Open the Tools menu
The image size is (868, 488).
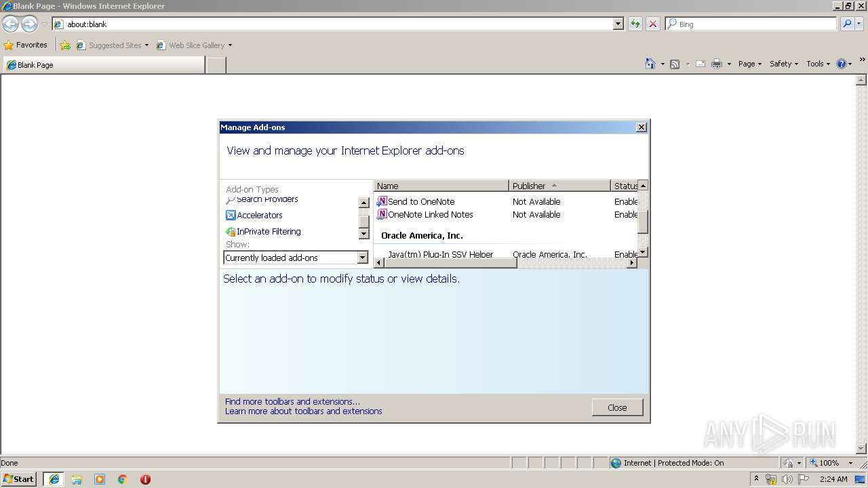[818, 64]
